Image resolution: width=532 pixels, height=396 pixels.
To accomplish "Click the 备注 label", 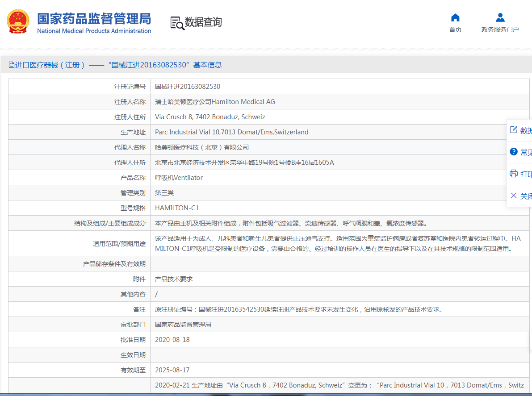I will pos(139,309).
